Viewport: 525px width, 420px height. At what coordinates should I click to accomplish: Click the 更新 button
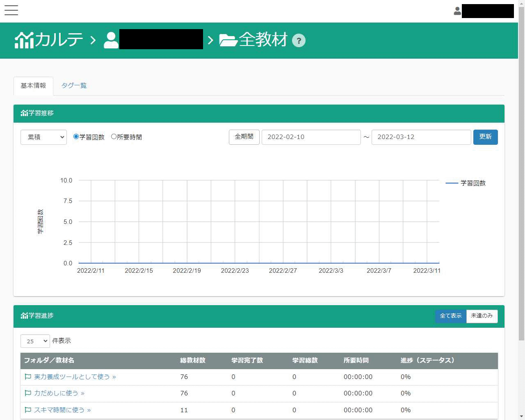[486, 137]
